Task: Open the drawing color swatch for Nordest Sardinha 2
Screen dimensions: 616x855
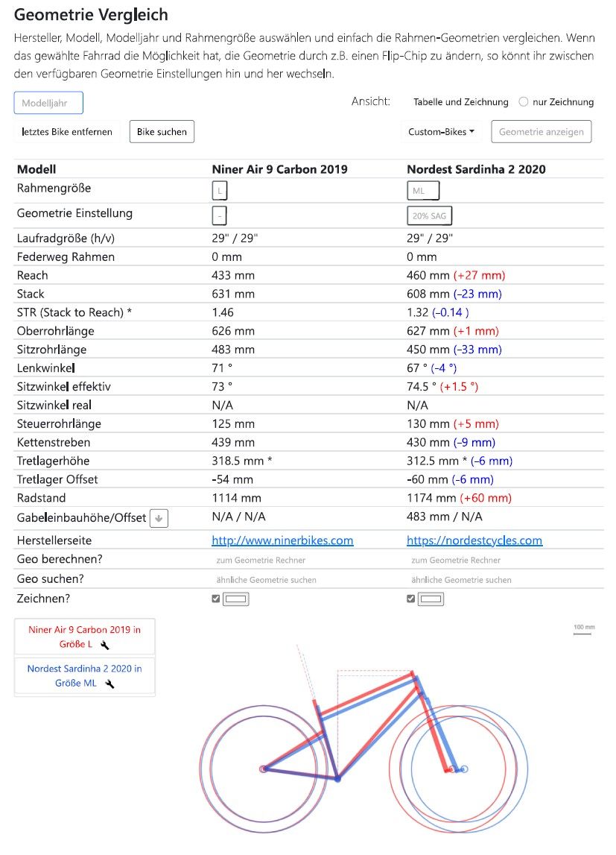Action: tap(431, 599)
